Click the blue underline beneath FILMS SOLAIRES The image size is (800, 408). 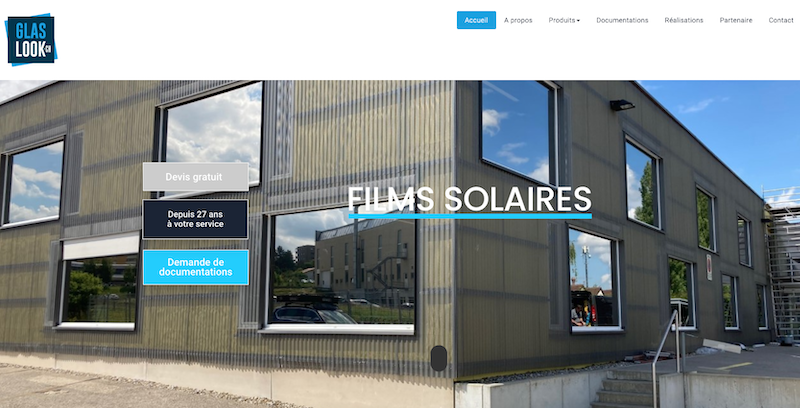pos(470,216)
